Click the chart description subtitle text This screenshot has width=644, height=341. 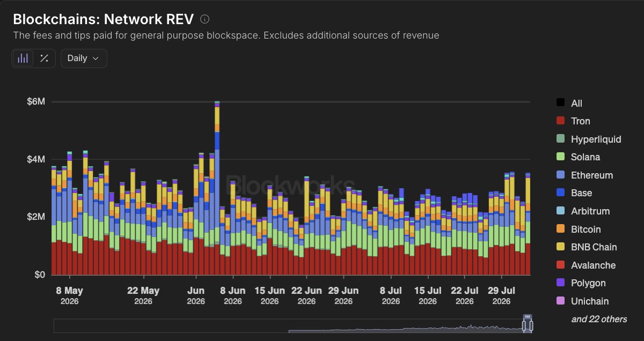tap(226, 36)
